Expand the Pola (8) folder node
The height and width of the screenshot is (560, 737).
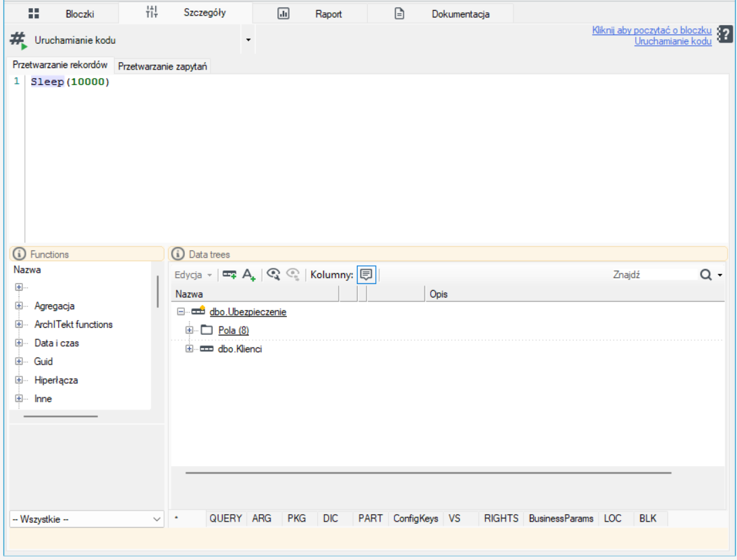(189, 331)
